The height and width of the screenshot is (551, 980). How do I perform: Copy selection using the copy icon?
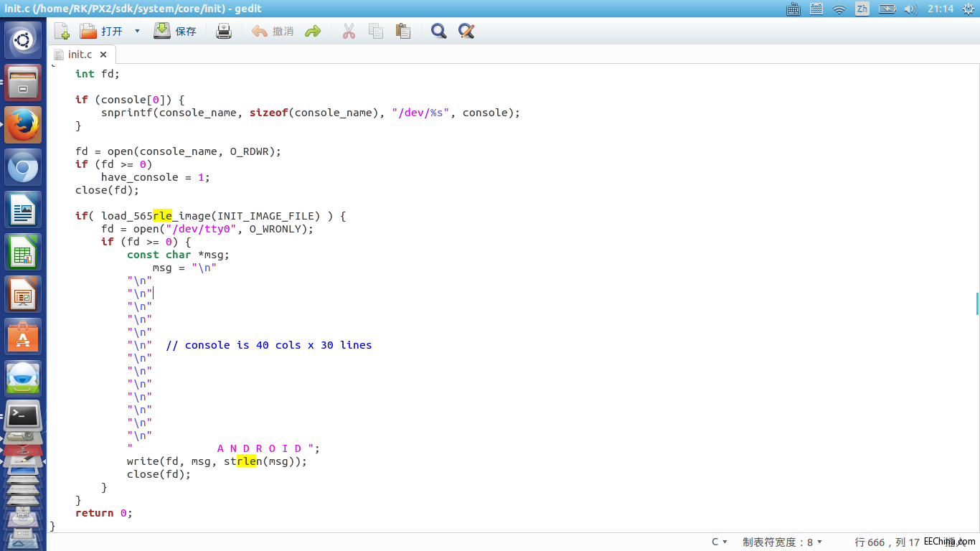[376, 31]
